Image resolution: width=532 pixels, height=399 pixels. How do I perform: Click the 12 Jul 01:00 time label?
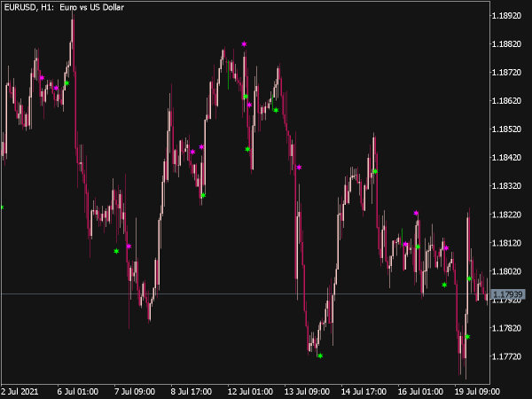[250, 392]
